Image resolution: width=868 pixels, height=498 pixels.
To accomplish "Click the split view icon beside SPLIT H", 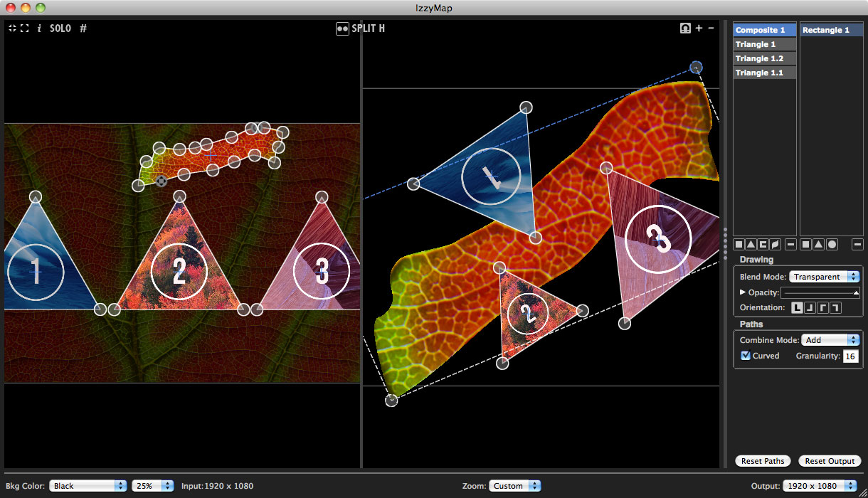I will tap(342, 28).
